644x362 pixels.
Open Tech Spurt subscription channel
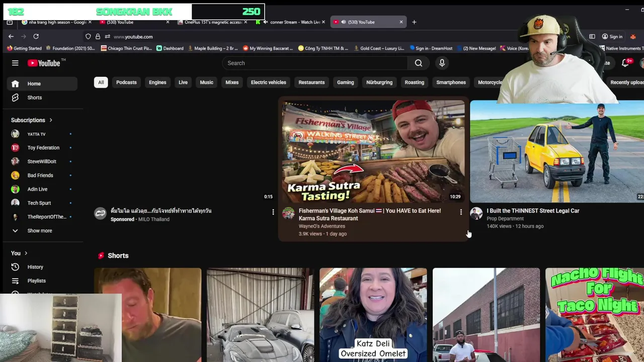point(42,203)
